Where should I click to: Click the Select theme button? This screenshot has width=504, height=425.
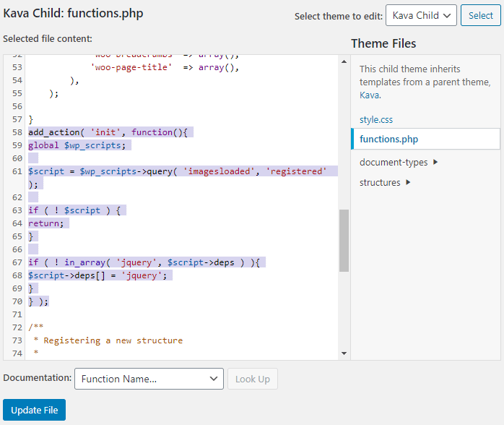(x=481, y=15)
